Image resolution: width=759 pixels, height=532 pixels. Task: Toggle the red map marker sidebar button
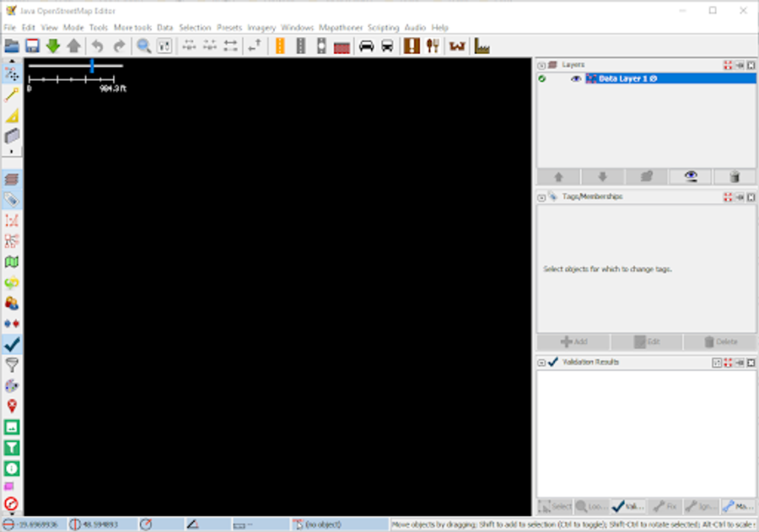12,406
